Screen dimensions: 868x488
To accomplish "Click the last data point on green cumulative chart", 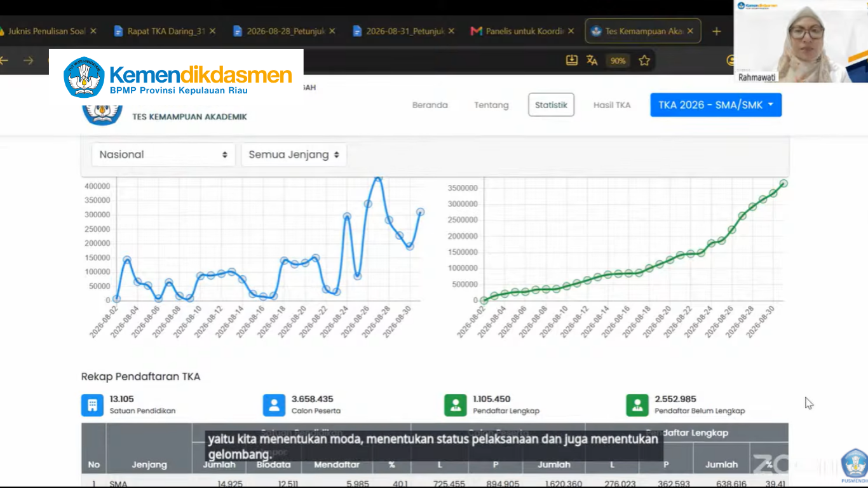I will coord(783,183).
